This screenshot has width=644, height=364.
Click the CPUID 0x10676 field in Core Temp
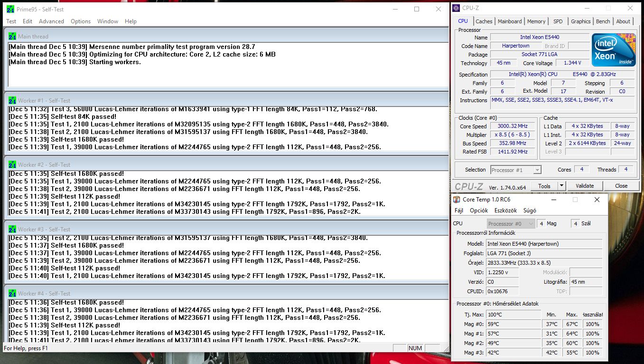click(x=503, y=291)
